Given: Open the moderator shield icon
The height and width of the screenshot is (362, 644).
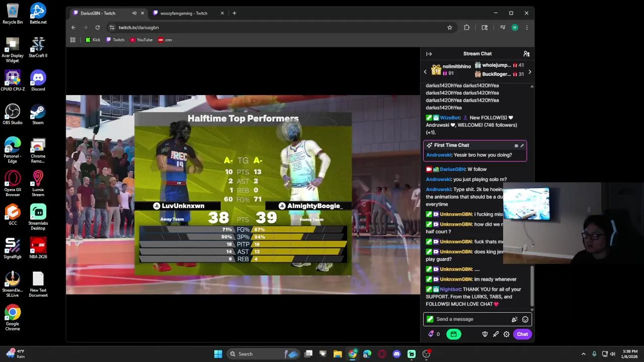Looking at the screenshot, I should tap(485, 334).
